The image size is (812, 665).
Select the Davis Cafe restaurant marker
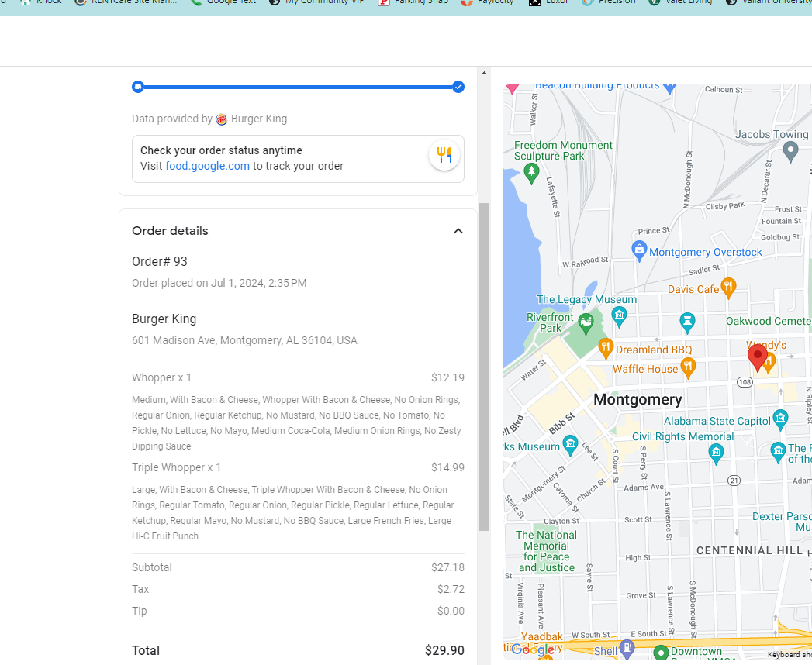pyautogui.click(x=727, y=288)
